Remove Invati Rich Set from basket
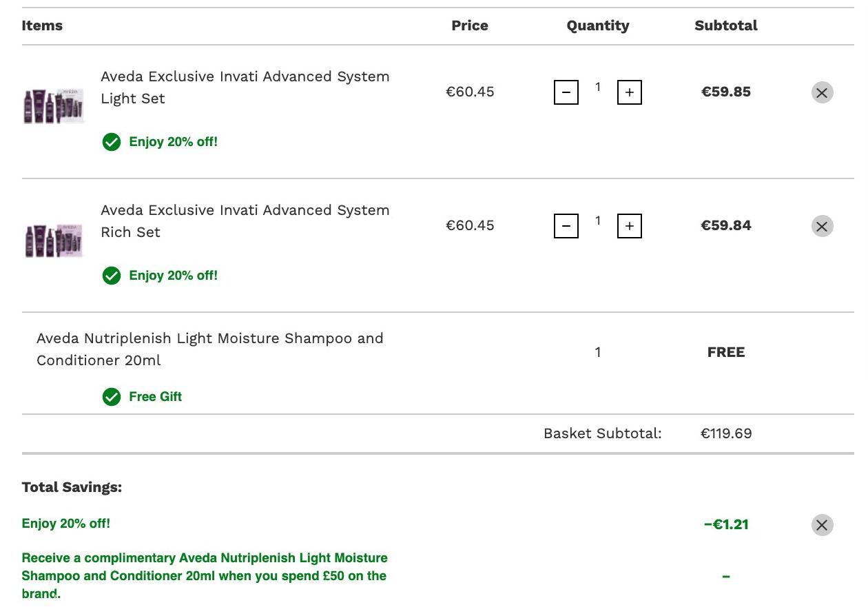Viewport: 868px width, 616px height. [822, 226]
